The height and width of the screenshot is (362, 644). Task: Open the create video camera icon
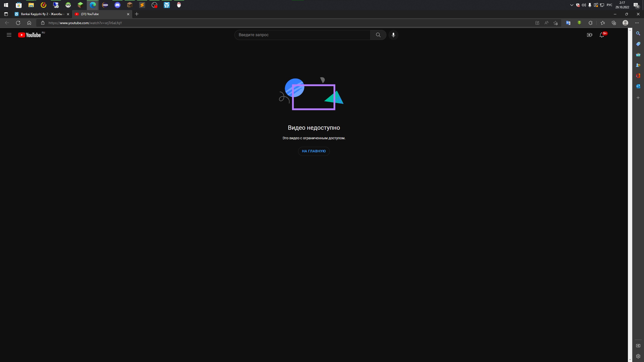tap(589, 35)
